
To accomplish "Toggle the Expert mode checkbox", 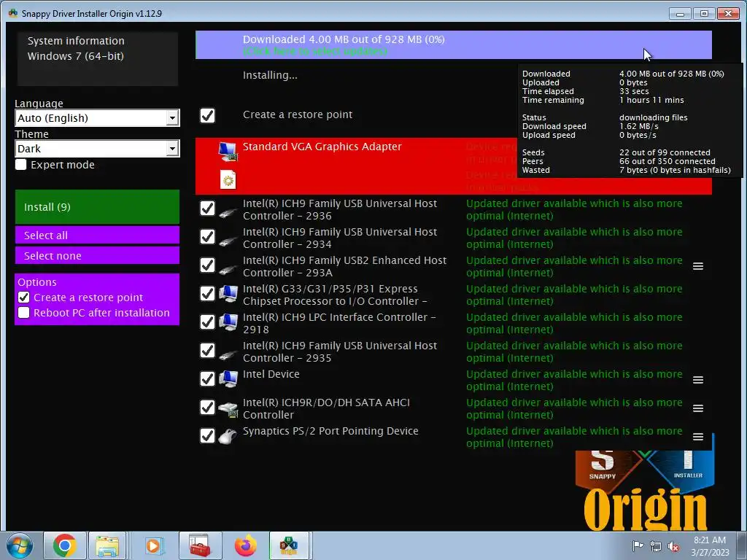I will (21, 165).
